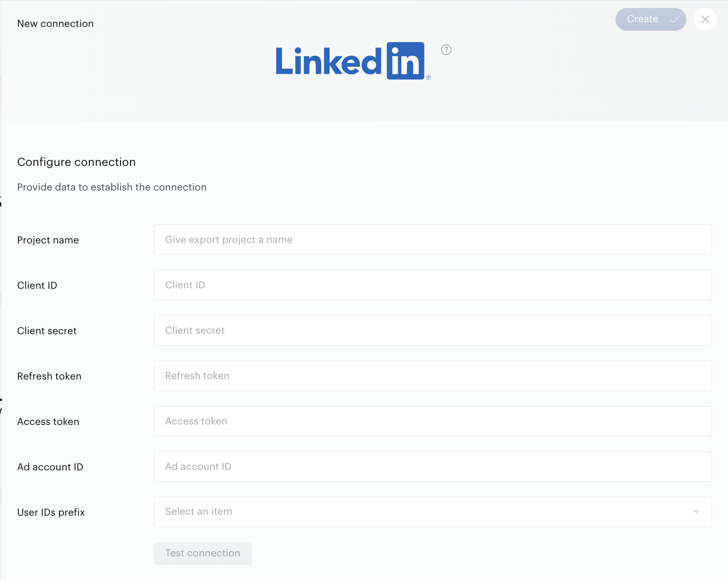The image size is (728, 580).
Task: Focus the Project name input field
Action: tap(433, 240)
